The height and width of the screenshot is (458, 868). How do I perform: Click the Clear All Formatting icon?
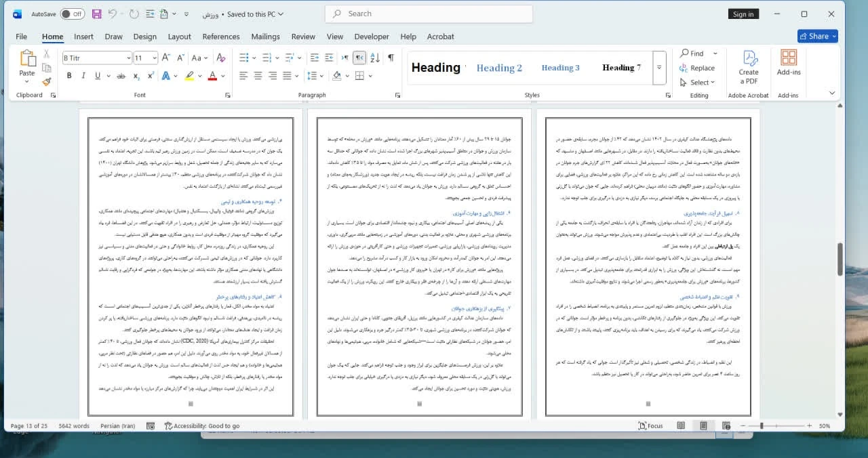[220, 58]
